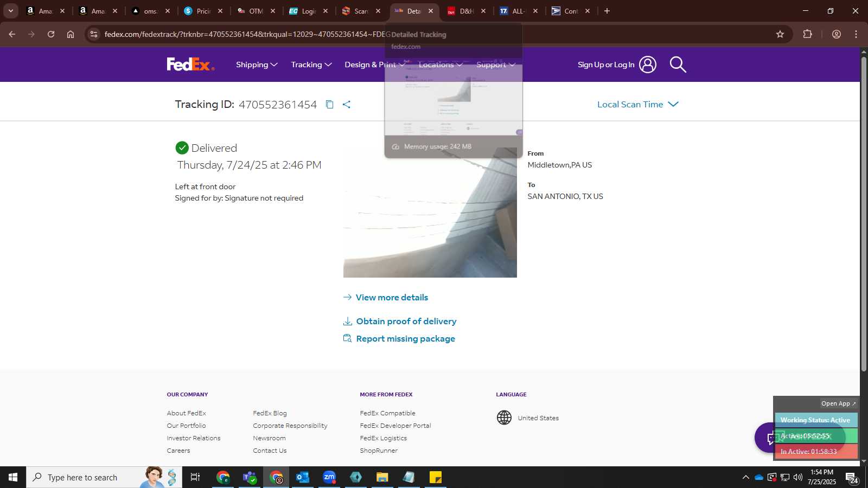Viewport: 868px width, 488px height.
Task: Reload the FedEx tracking page
Action: point(51,34)
